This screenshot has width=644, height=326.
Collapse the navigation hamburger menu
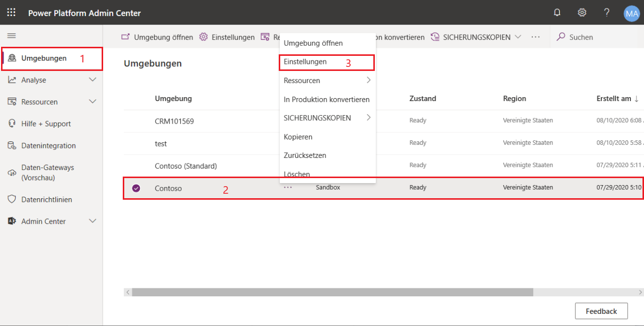pos(11,36)
